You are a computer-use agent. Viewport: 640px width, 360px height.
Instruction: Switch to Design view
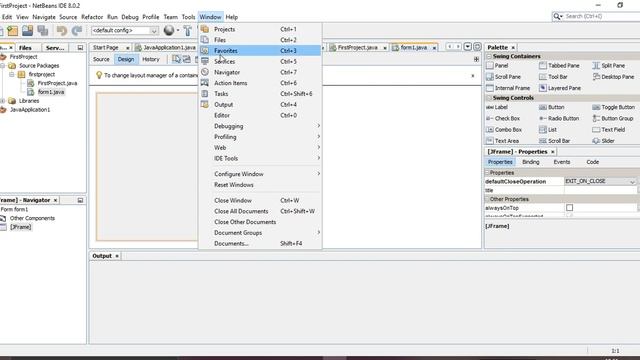[x=126, y=60]
